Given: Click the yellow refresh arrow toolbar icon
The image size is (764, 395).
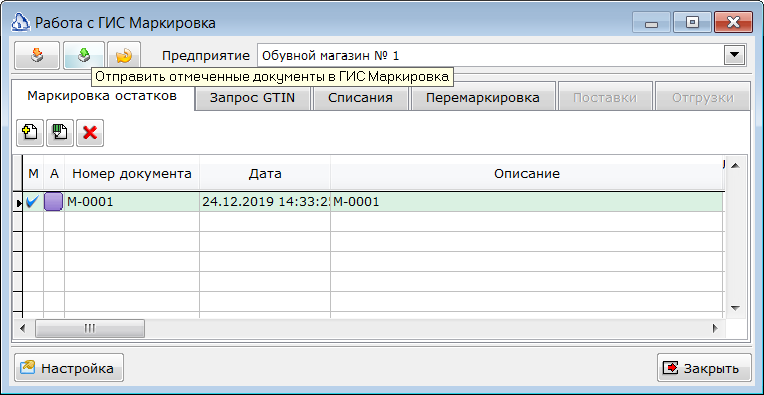Looking at the screenshot, I should (x=124, y=55).
